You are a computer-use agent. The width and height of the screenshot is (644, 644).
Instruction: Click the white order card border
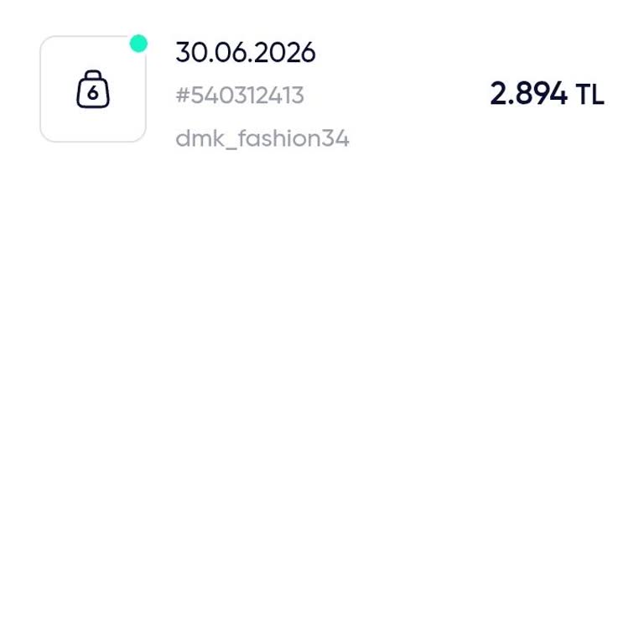[93, 89]
